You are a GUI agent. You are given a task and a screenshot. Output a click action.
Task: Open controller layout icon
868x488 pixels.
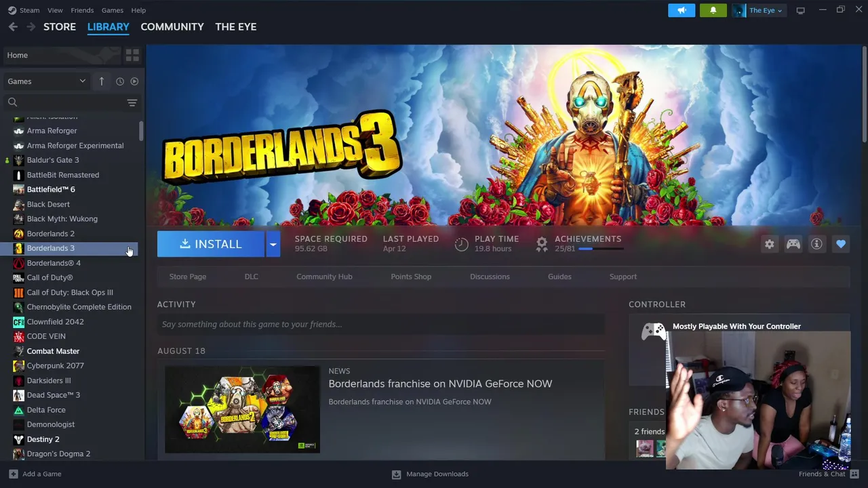click(793, 244)
